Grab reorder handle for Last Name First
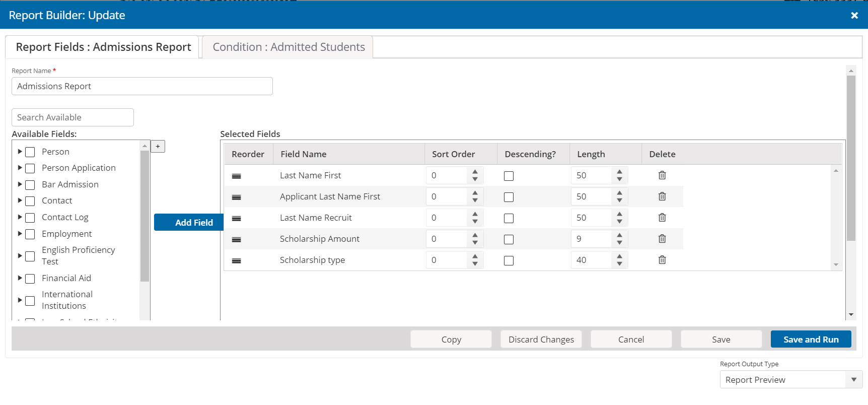868x405 pixels. pos(236,176)
